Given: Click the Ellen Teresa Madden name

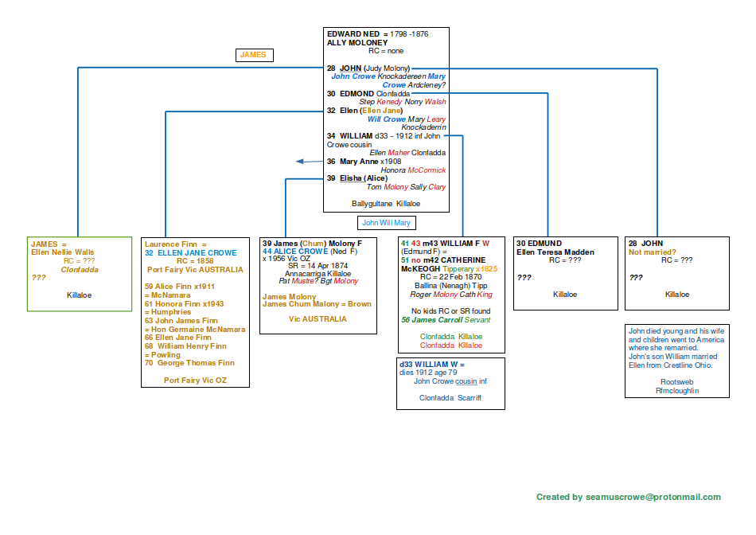Looking at the screenshot, I should coord(555,252).
